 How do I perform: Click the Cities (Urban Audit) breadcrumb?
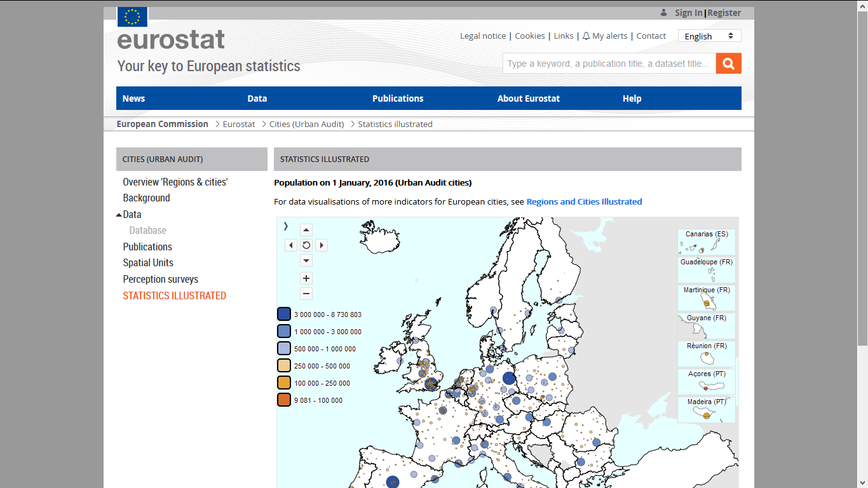pos(307,124)
